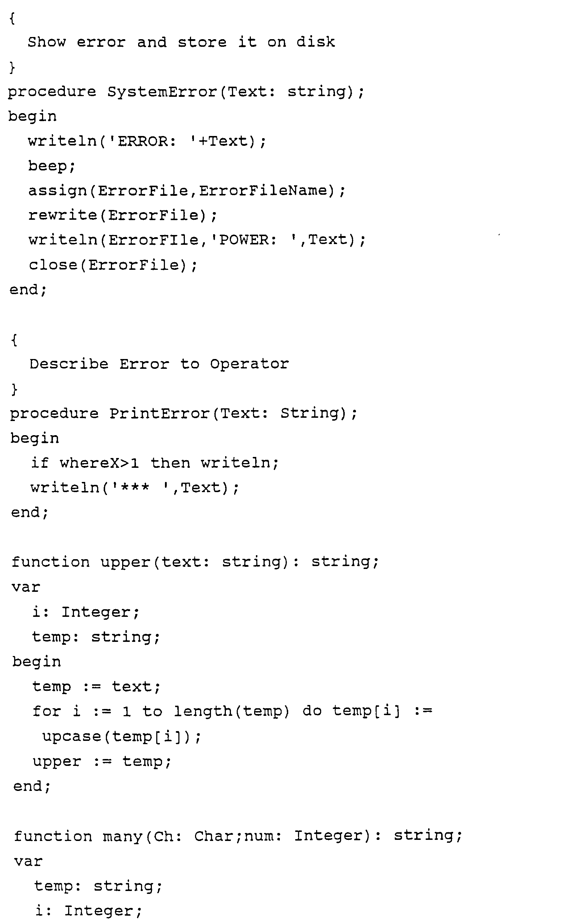Click the function many declaration line
This screenshot has height=924, width=580.
click(x=238, y=836)
